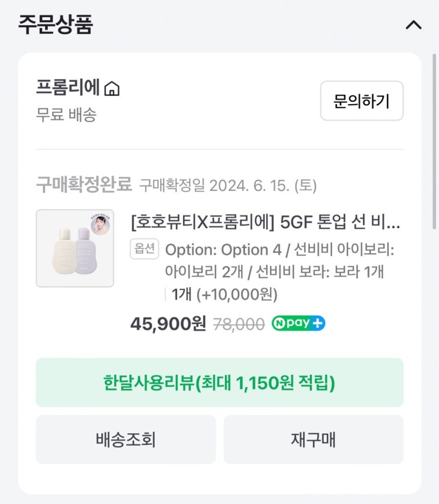Open the sunscreen product thumbnail
This screenshot has height=504, width=439.
point(75,248)
